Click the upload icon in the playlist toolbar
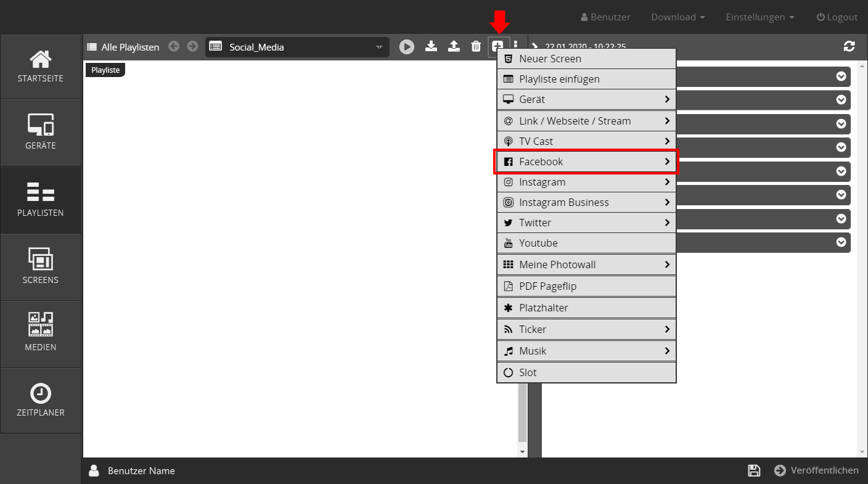The width and height of the screenshot is (868, 484). 454,46
